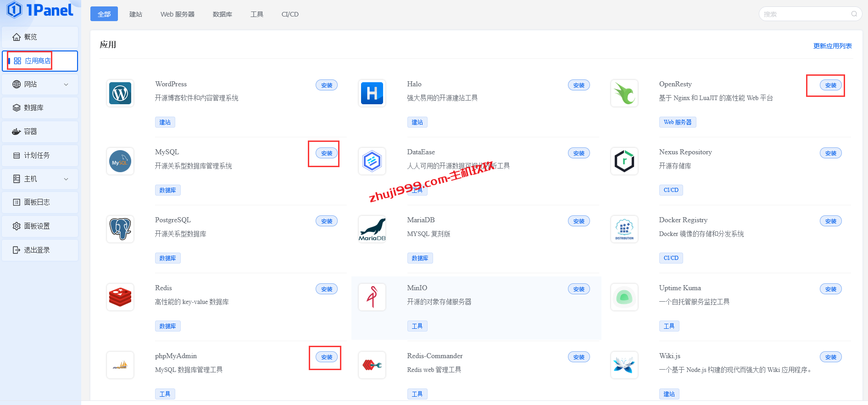The height and width of the screenshot is (405, 868).
Task: Click the 计划任务 calendar icon
Action: click(17, 155)
